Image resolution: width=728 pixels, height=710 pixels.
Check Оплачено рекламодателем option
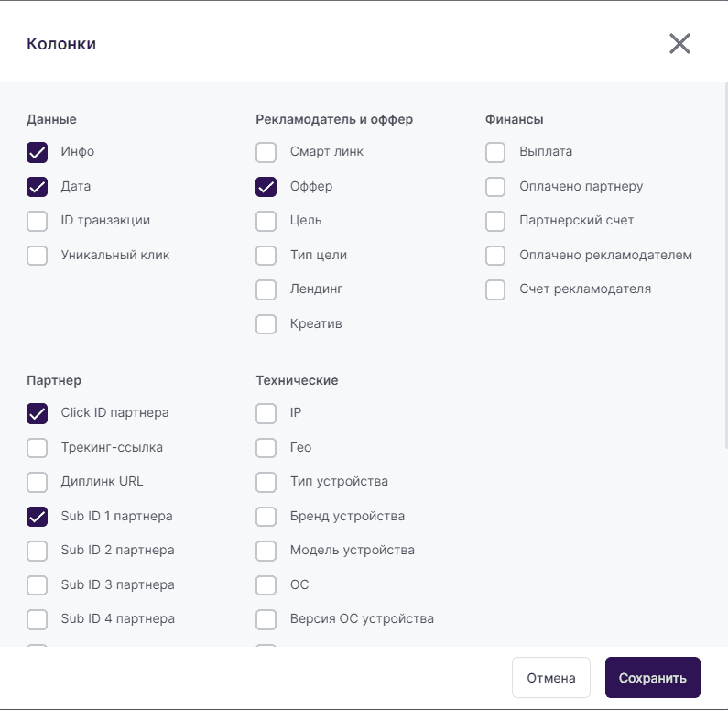[495, 256]
